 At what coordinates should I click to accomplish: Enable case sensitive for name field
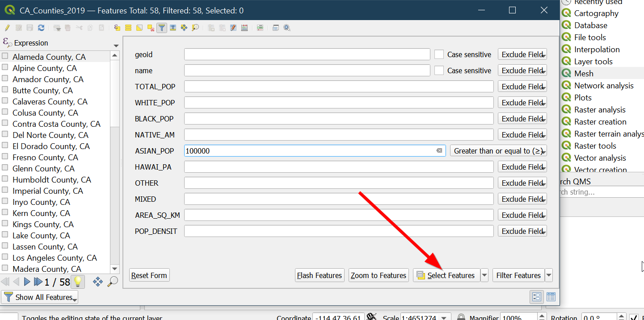tap(439, 71)
